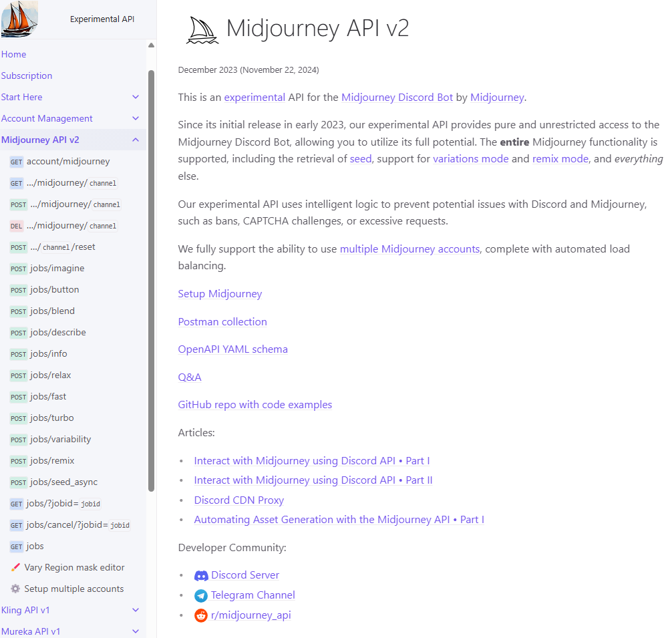Click the DEL badge of midjourney channel endpoint
Viewport: 672px width, 638px height.
pos(16,226)
